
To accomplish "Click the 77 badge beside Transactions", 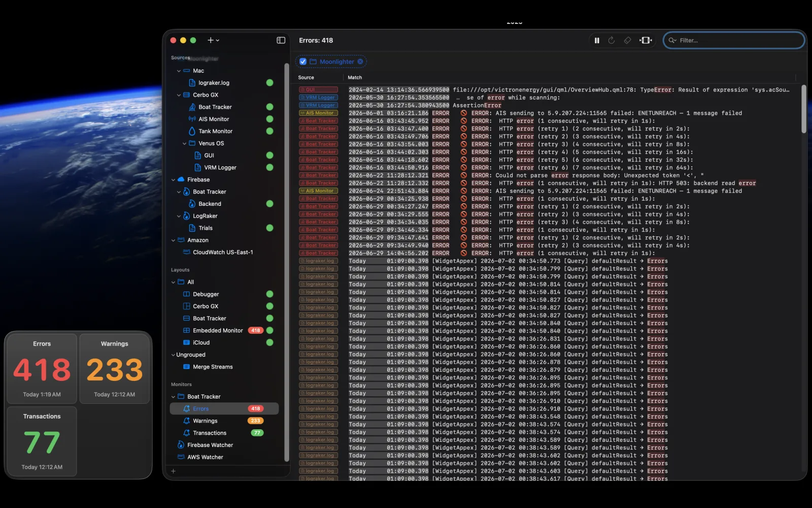I will [x=257, y=433].
